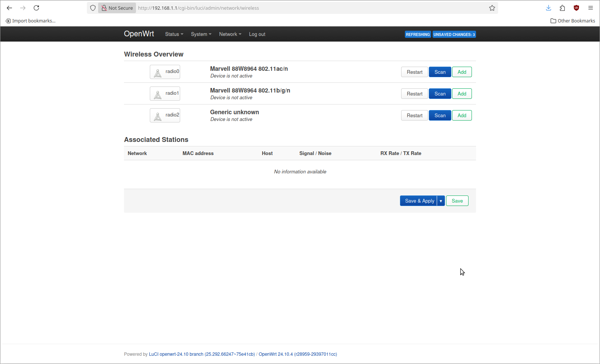The image size is (600, 364).
Task: Click the radio1 antenna icon
Action: tap(158, 94)
